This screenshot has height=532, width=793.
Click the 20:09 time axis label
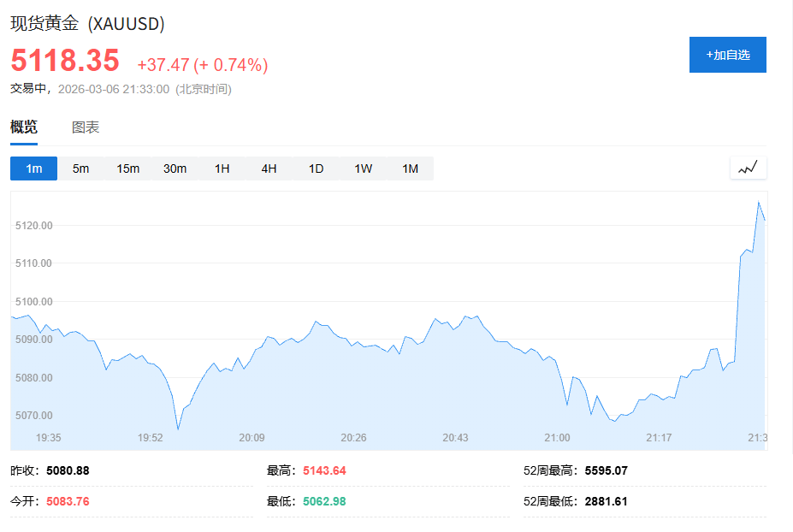click(x=252, y=438)
